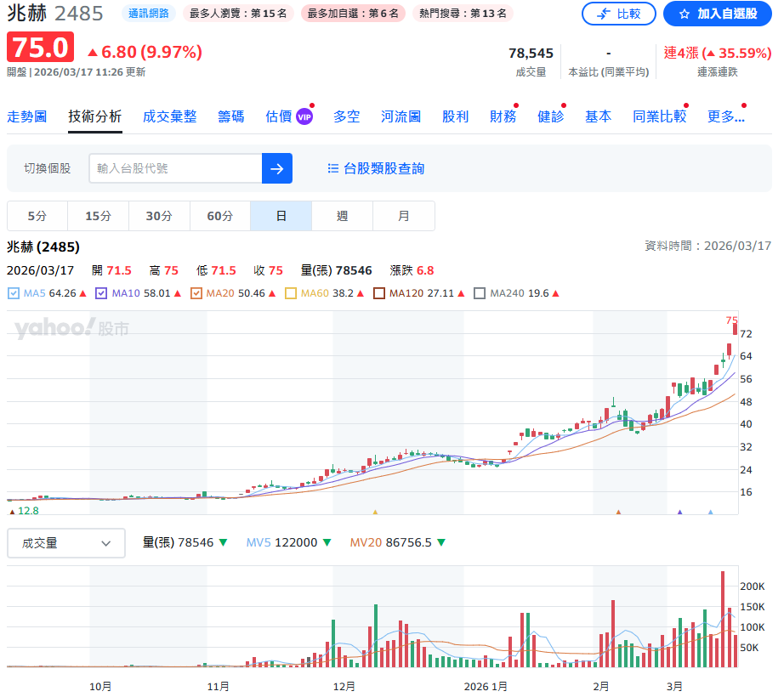The height and width of the screenshot is (697, 784).
Task: Click the stock code input field
Action: pos(175,168)
